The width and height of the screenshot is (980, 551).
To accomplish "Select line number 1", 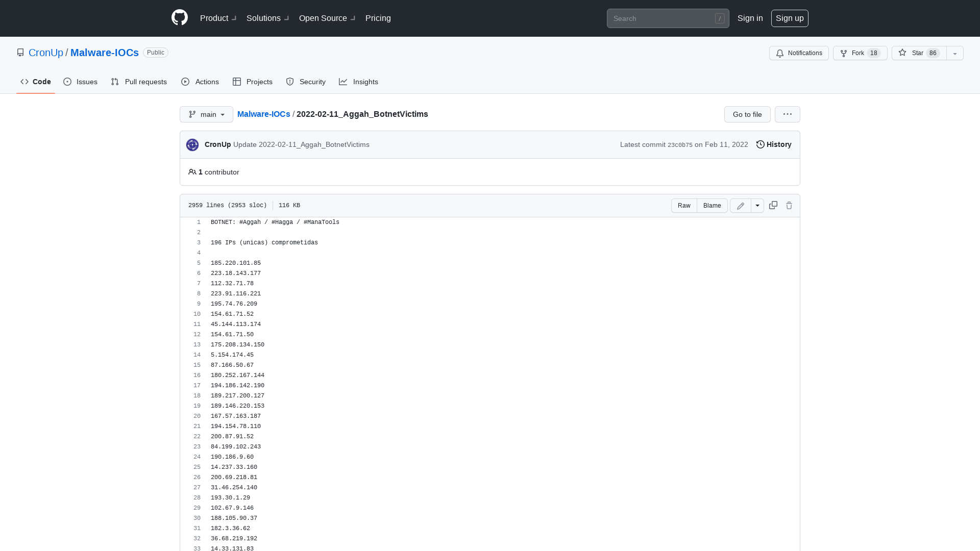I will click(199, 222).
